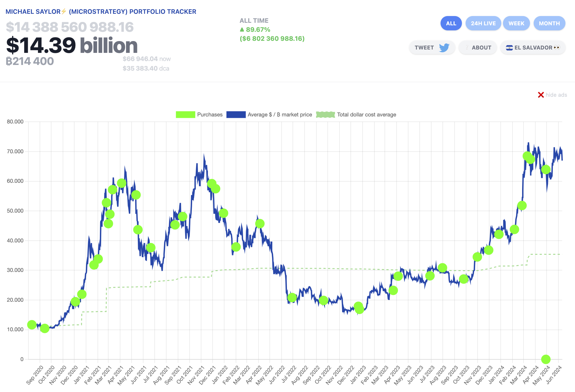The width and height of the screenshot is (575, 392).
Task: Click the ₿214 400 holdings amount
Action: 30,61
